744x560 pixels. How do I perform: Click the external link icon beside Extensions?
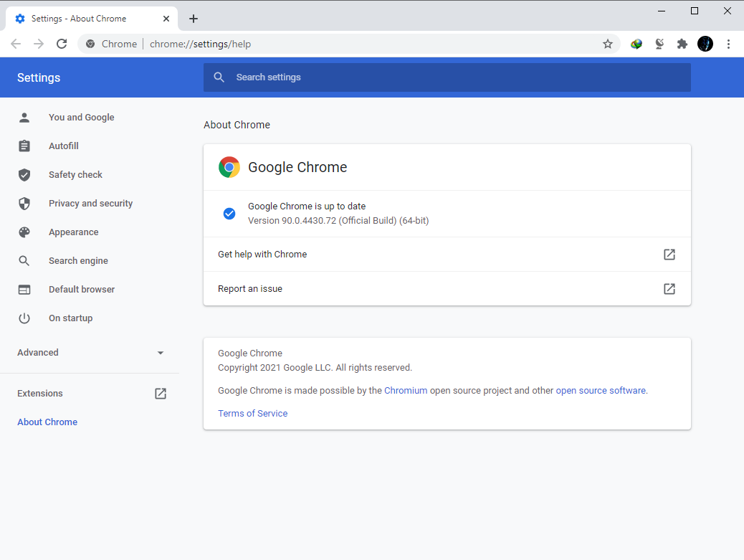[161, 394]
